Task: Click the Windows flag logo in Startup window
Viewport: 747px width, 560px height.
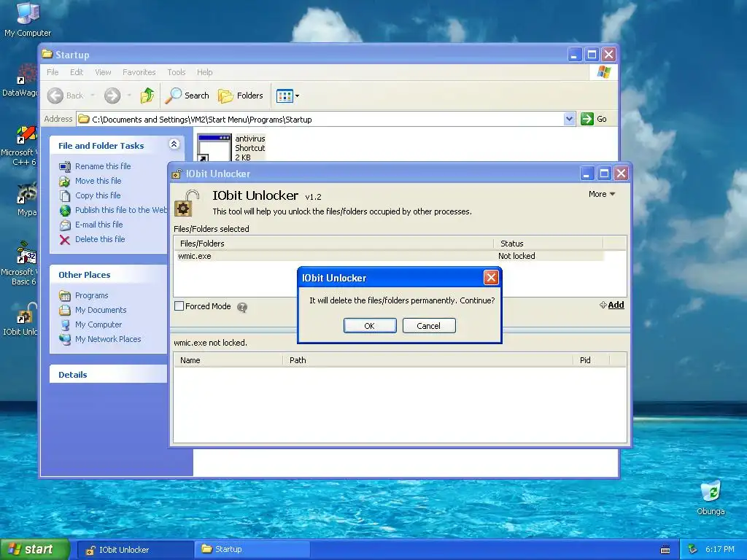Action: tap(603, 72)
